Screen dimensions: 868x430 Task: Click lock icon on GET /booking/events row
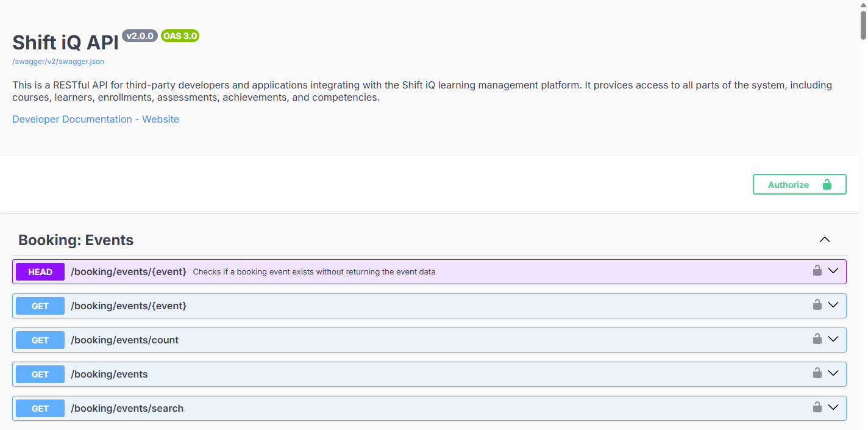pyautogui.click(x=817, y=373)
